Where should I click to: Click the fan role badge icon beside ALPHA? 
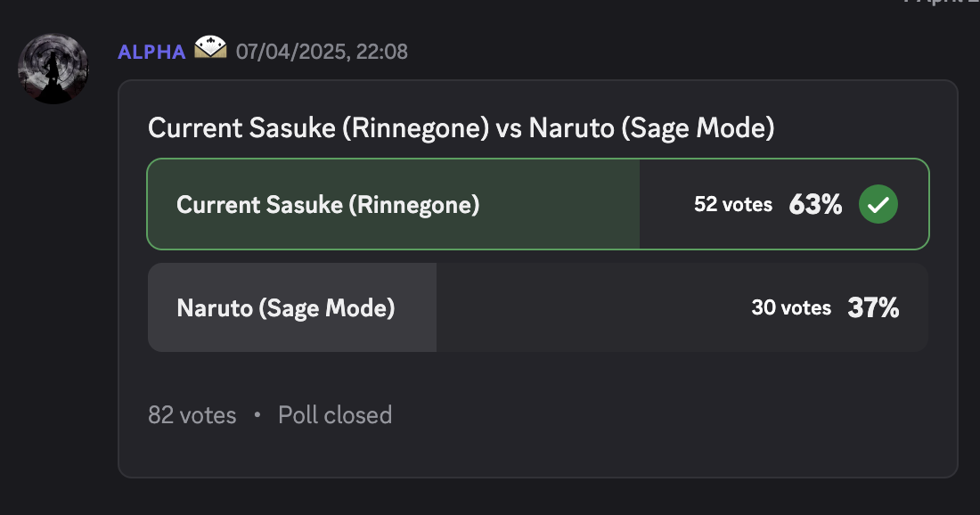[210, 47]
